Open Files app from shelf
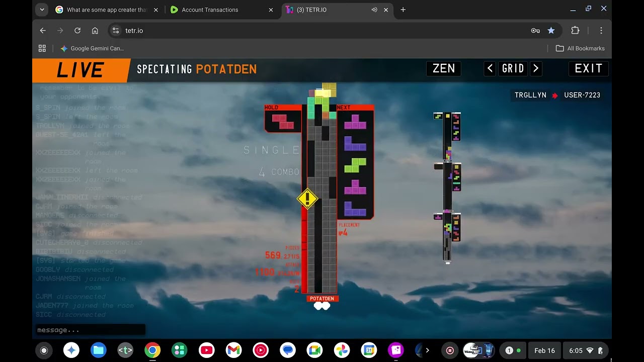Viewport: 644px width, 362px height. pos(99,350)
